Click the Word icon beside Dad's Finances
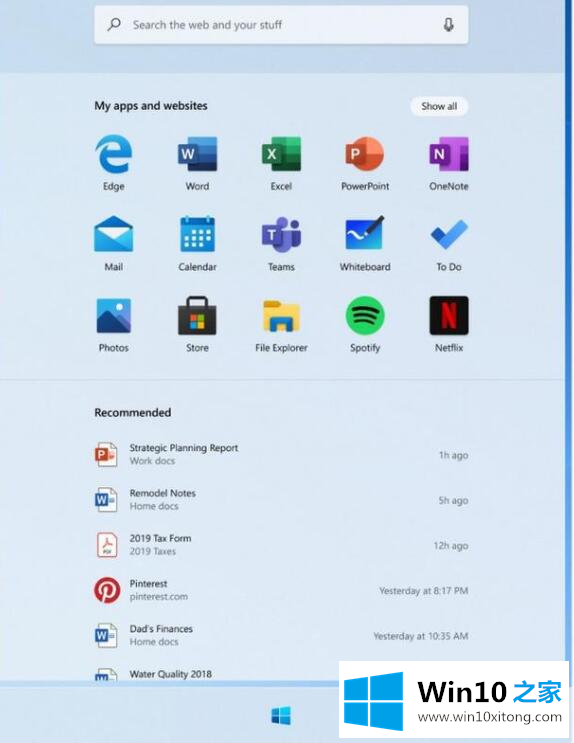The width and height of the screenshot is (574, 743). point(106,635)
